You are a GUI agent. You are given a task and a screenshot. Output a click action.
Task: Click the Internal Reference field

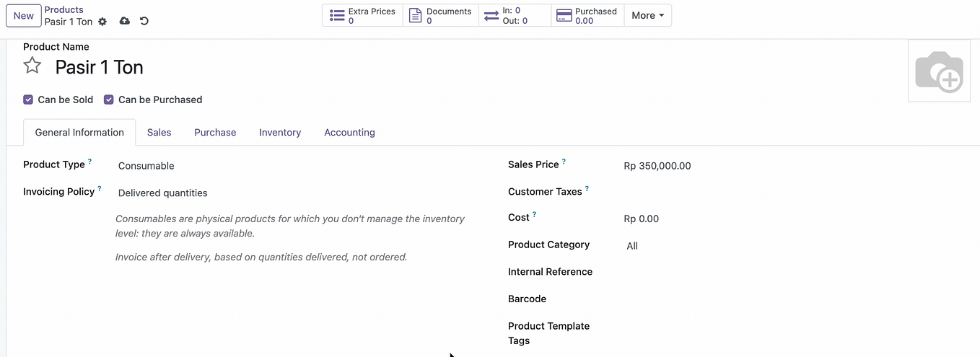click(794, 273)
